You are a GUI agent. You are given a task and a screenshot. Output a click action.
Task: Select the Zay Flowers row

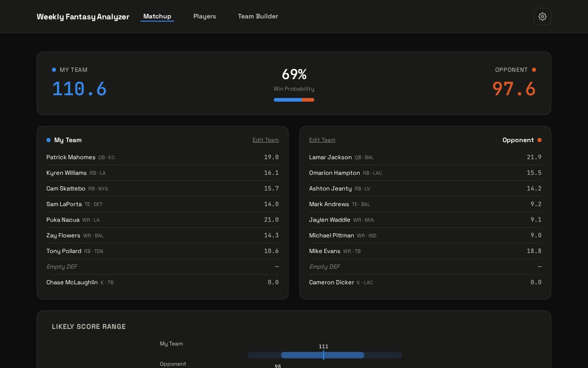tap(163, 236)
